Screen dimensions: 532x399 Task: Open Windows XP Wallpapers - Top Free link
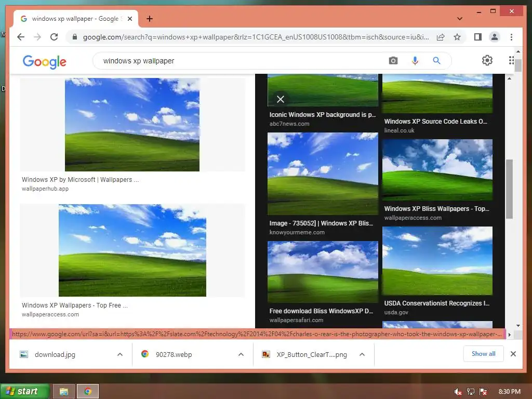pyautogui.click(x=75, y=305)
